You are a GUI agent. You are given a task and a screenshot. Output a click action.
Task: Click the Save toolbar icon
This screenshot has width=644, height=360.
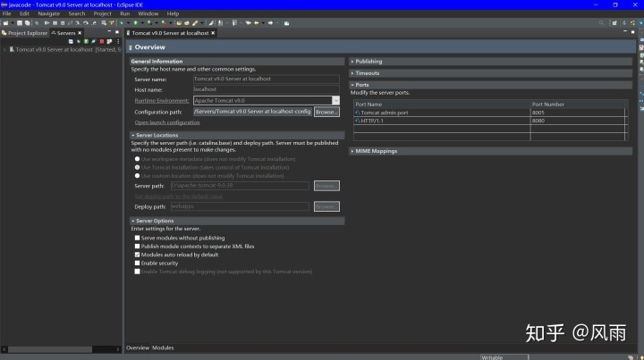click(20, 23)
